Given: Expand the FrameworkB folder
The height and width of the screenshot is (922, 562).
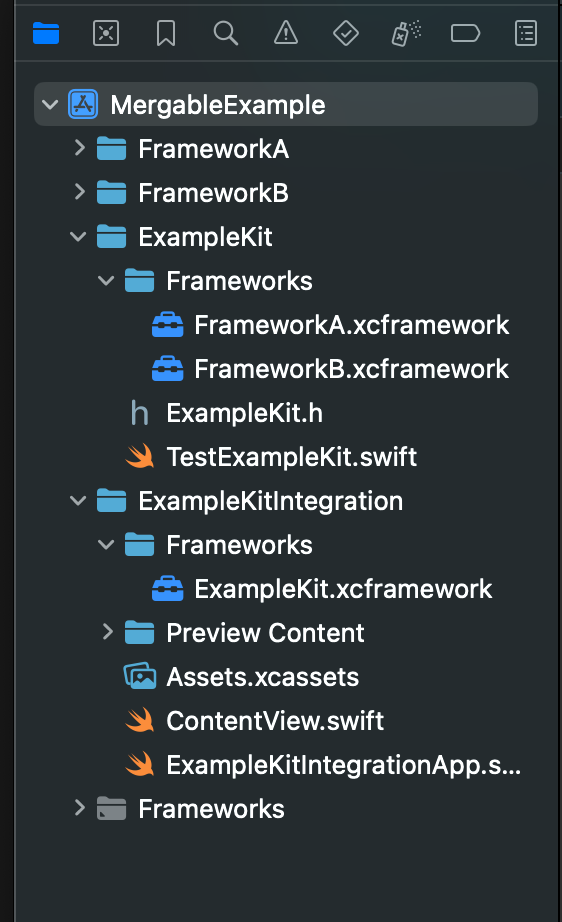Looking at the screenshot, I should (80, 192).
